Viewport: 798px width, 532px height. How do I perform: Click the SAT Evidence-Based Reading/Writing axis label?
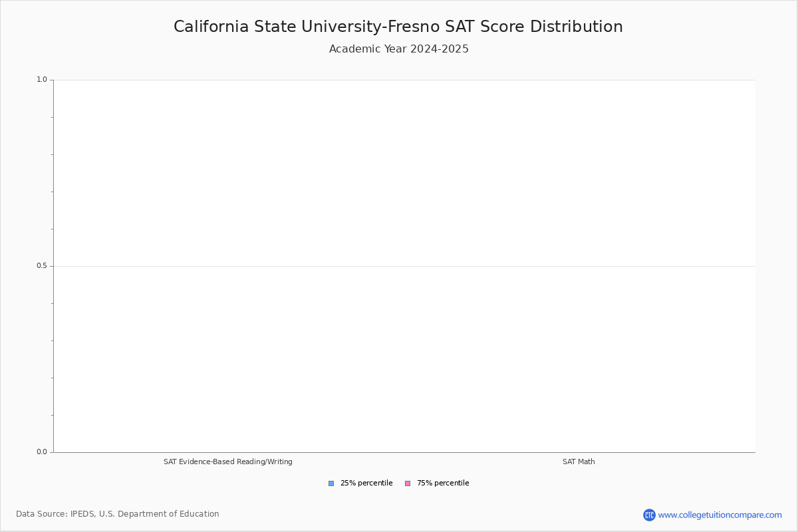227,462
